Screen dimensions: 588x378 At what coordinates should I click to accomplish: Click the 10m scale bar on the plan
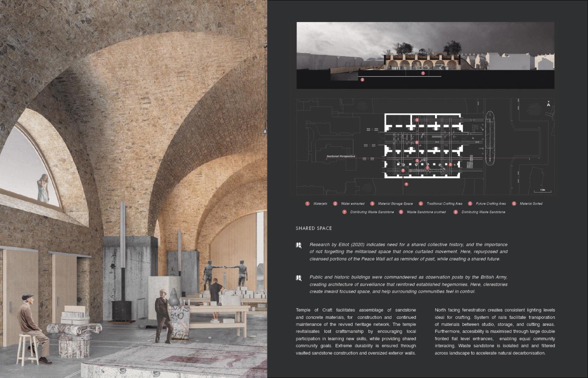(x=543, y=191)
